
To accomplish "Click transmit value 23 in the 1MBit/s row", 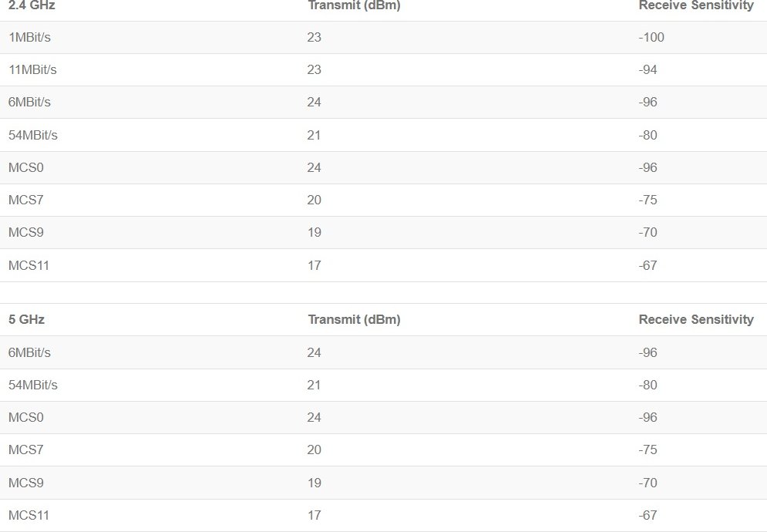I will point(314,37).
